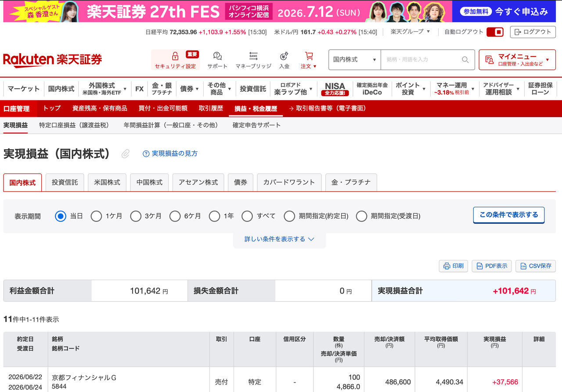Click the search magnifier icon

click(x=465, y=60)
